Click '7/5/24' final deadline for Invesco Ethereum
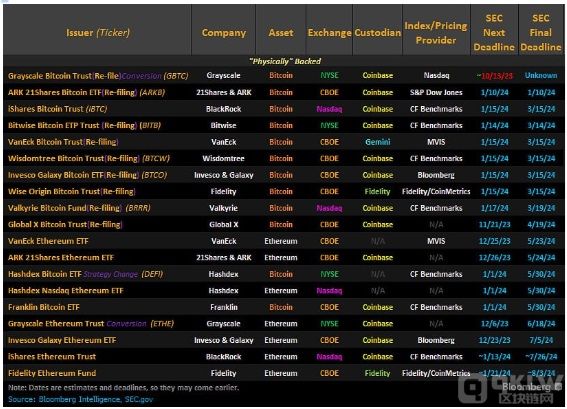The image size is (567, 409). (541, 340)
